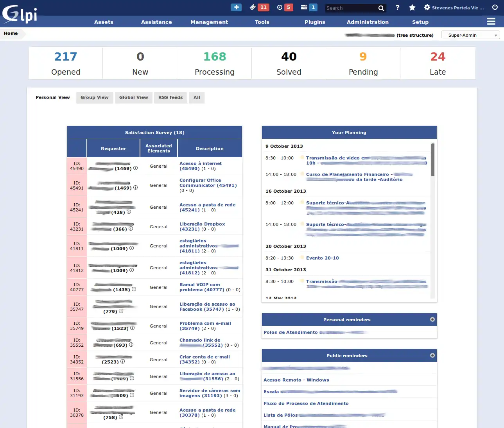Open the hamburger menu top right
The image size is (504, 428).
click(x=491, y=21)
